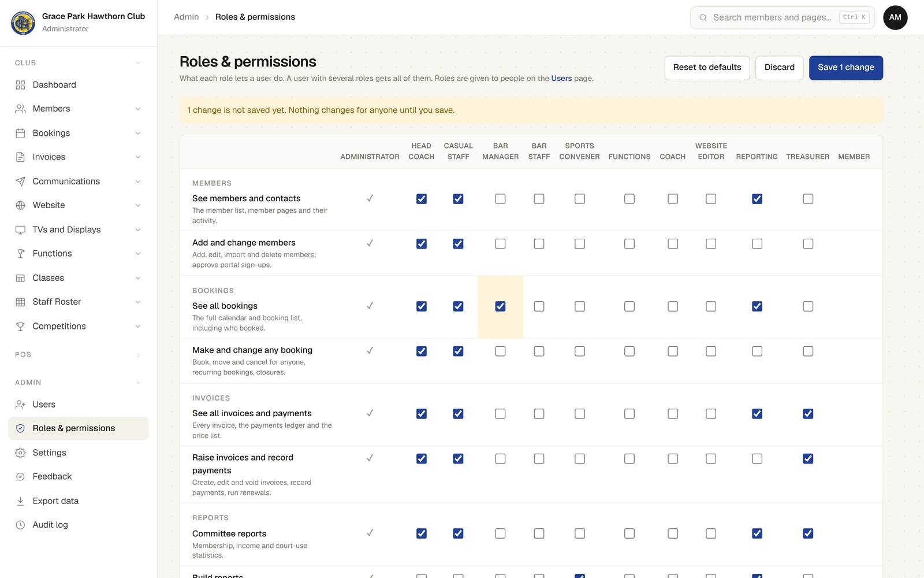Click the Competitions trophy icon
924x578 pixels.
pyautogui.click(x=20, y=326)
